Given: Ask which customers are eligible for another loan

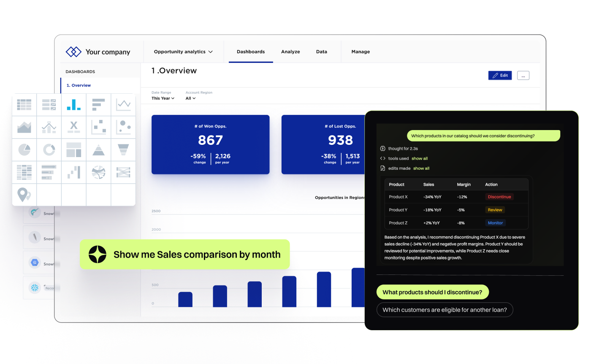Looking at the screenshot, I should [x=445, y=310].
